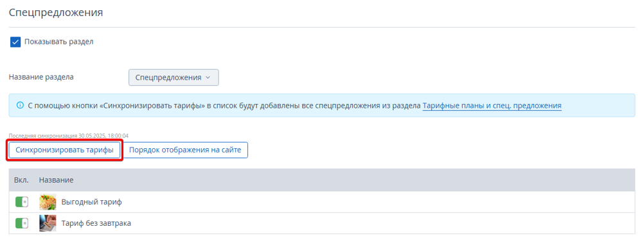Screen dimensions: 644x247
Task: Click the Название раздела field label
Action: pos(42,77)
